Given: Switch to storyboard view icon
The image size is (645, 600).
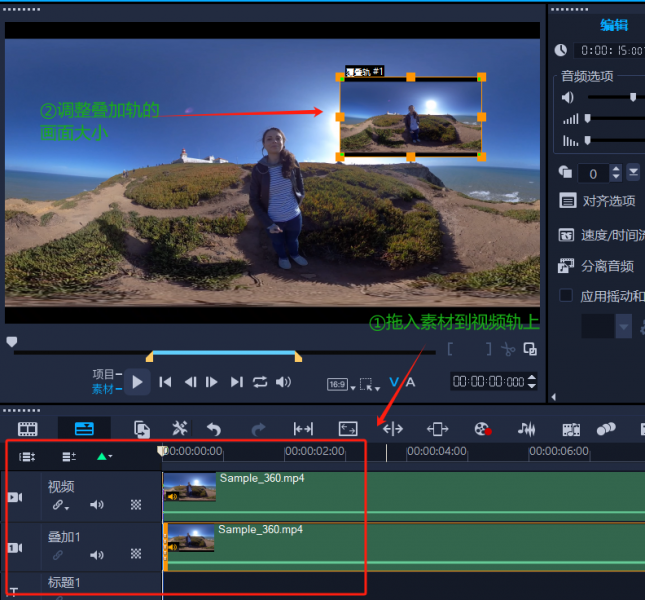Looking at the screenshot, I should [28, 429].
